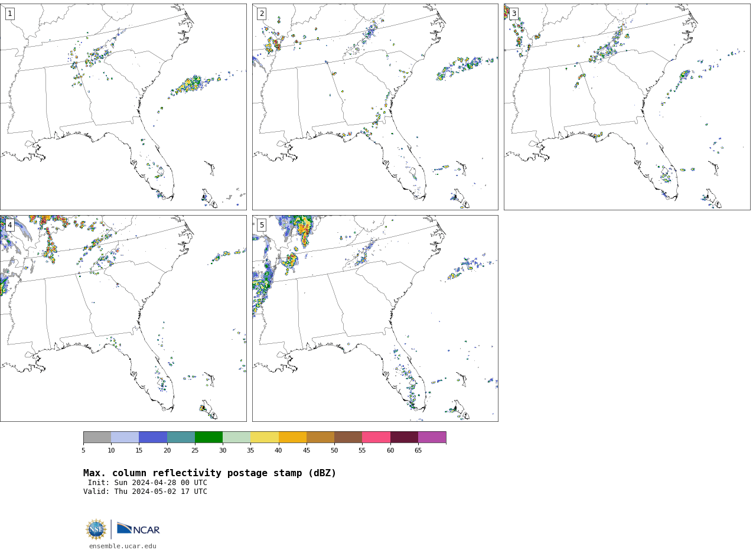This screenshot has width=756, height=553.
Task: Click the dark brown 50-55 dBZ swatch
Action: [348, 437]
